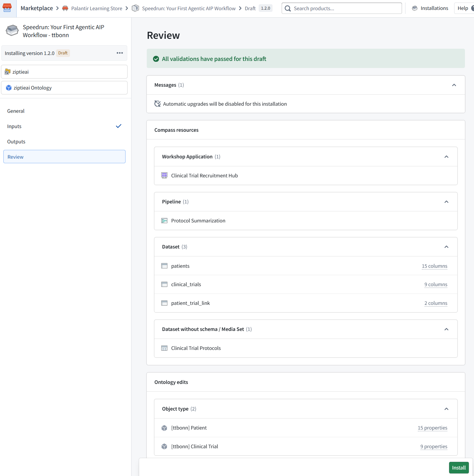474x476 pixels.
Task: Select the ziptieai project location box
Action: tap(64, 72)
